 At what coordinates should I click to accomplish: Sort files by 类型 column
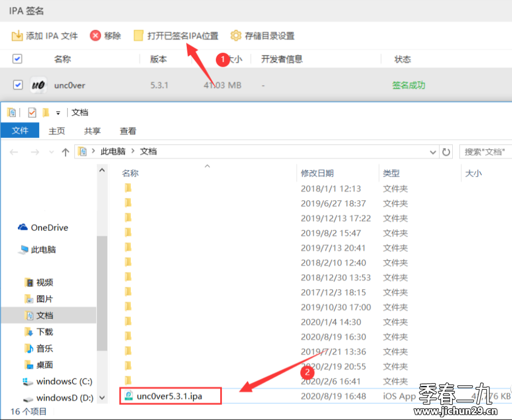tap(391, 173)
